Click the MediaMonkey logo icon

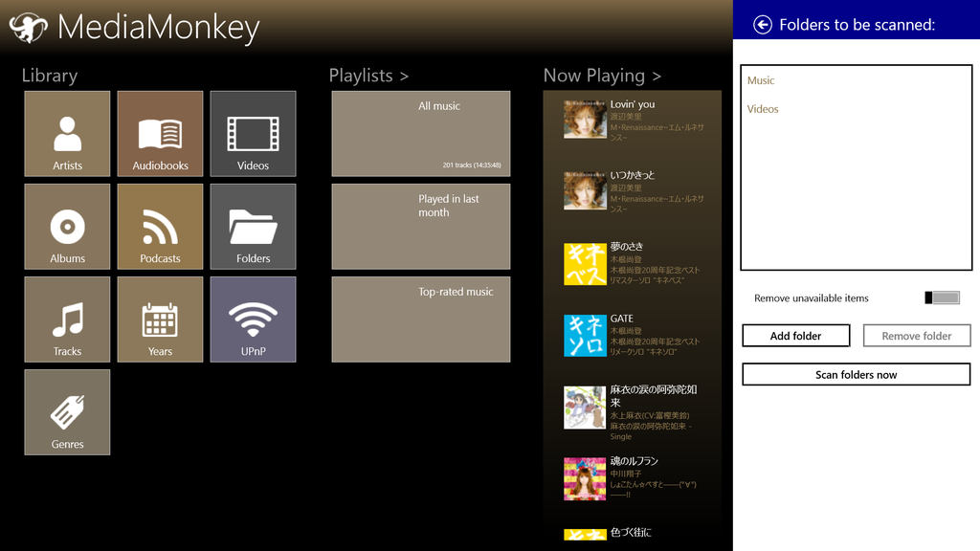(28, 28)
